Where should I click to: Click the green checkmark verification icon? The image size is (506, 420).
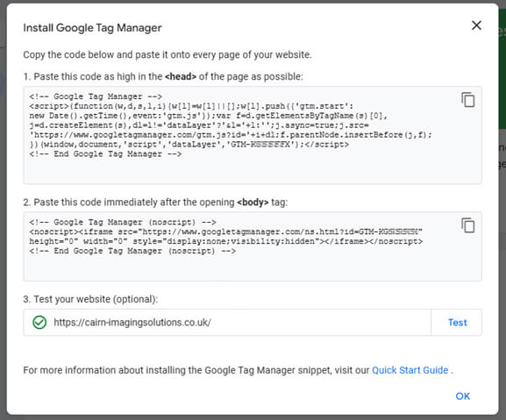[x=39, y=323]
